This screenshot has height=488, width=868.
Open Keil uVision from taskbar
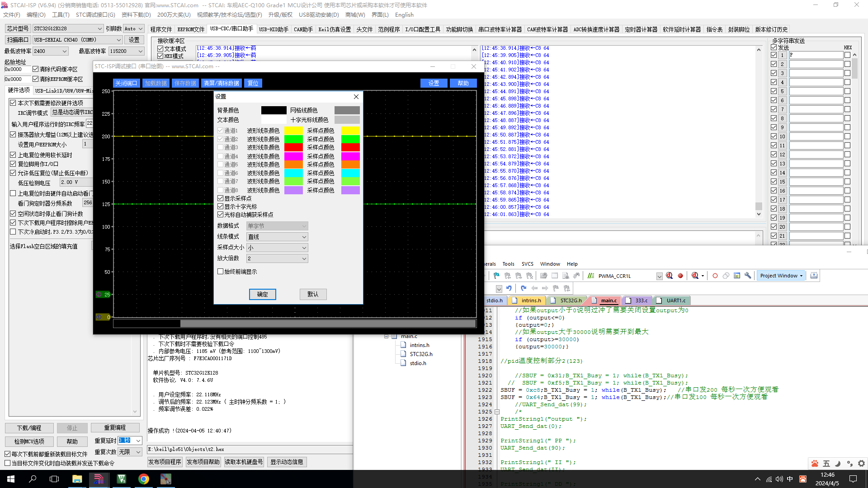122,479
